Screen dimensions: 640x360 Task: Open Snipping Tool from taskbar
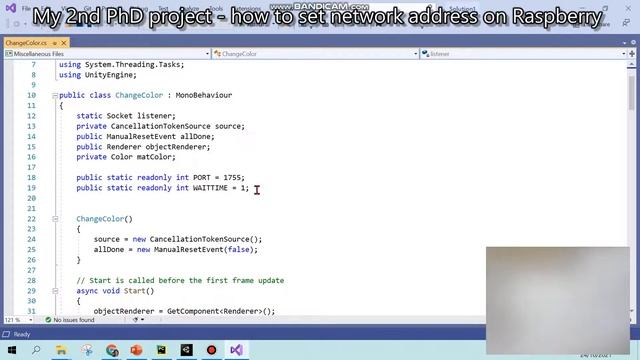coord(87,350)
